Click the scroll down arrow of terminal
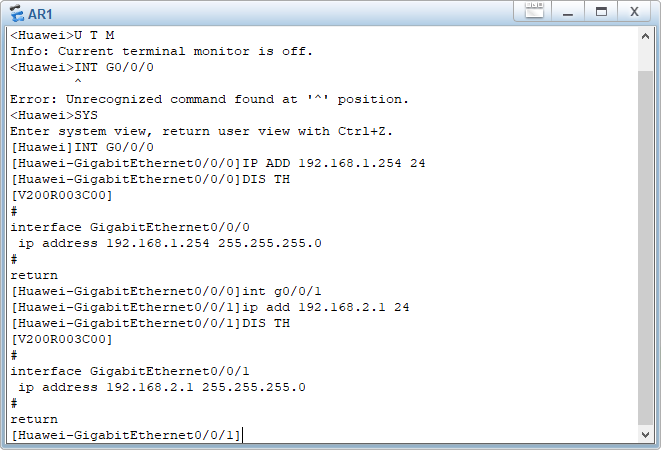This screenshot has width=661, height=450. pyautogui.click(x=645, y=434)
